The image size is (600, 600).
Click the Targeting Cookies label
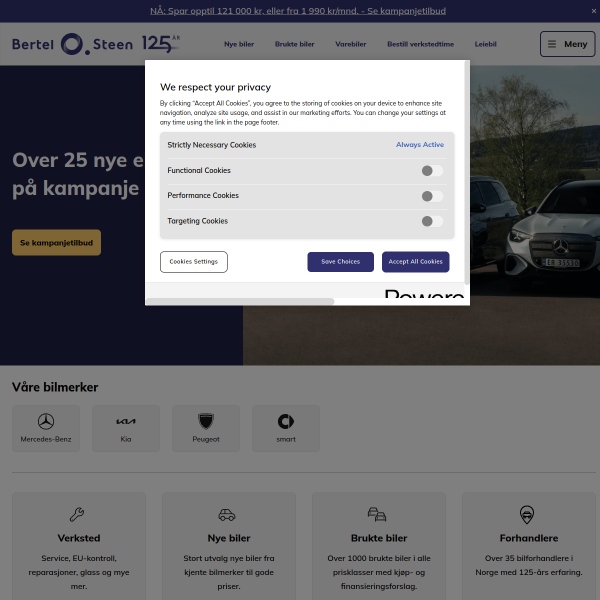[x=197, y=221]
